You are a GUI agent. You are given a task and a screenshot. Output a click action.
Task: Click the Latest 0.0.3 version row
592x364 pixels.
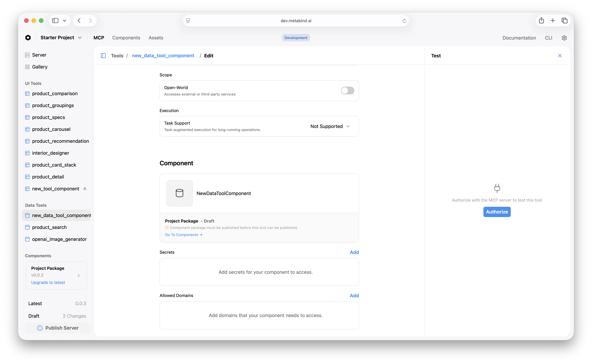57,304
